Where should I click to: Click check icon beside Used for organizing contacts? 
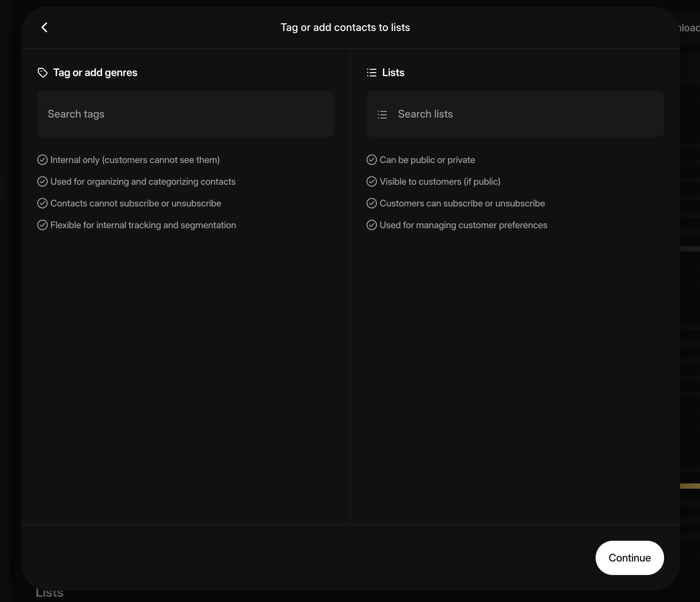42,181
